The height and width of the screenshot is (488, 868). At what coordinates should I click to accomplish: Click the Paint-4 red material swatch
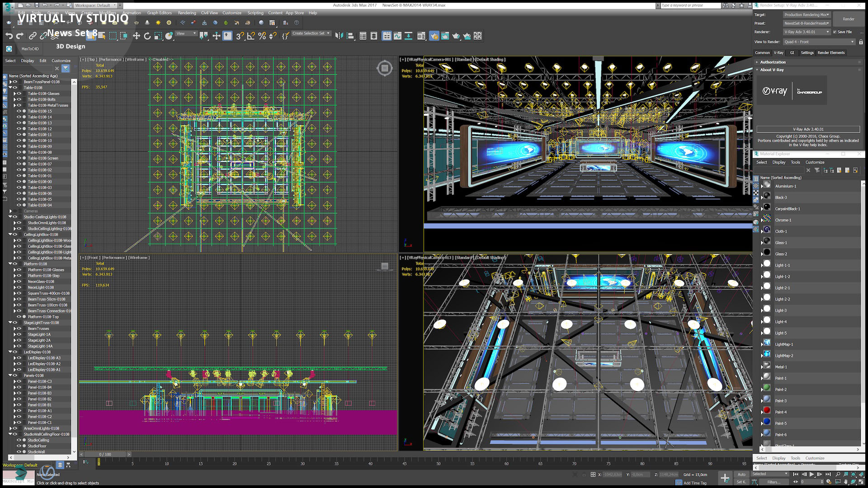pyautogui.click(x=767, y=410)
